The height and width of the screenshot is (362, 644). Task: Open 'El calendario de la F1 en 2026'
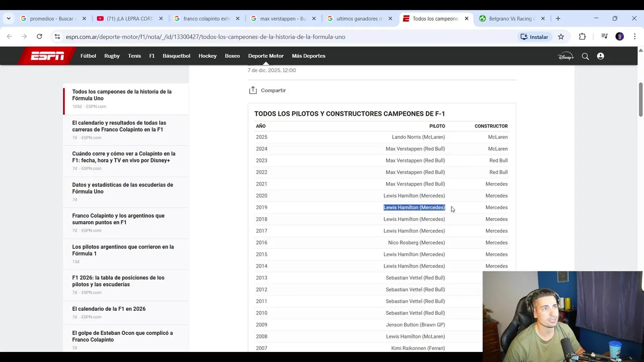[x=109, y=309]
